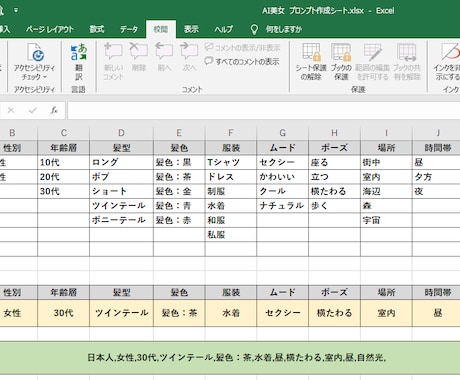Select the 歩く pose cell

pyautogui.click(x=334, y=206)
